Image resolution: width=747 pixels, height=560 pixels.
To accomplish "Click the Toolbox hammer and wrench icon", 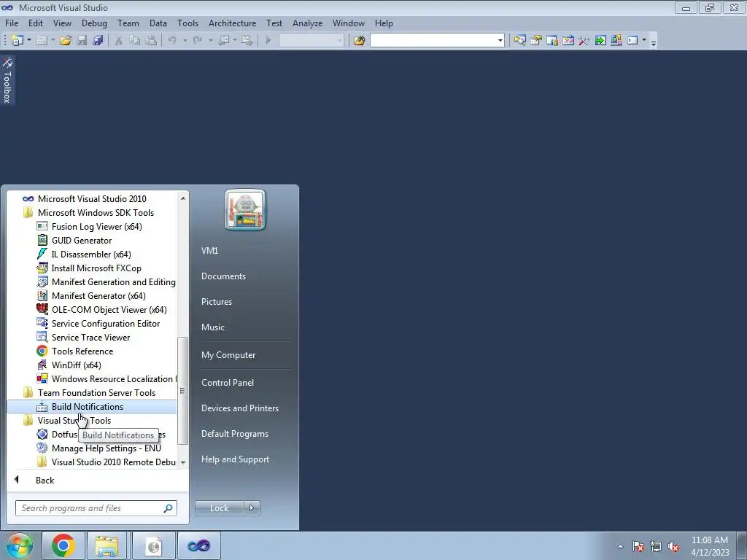I will tap(584, 41).
